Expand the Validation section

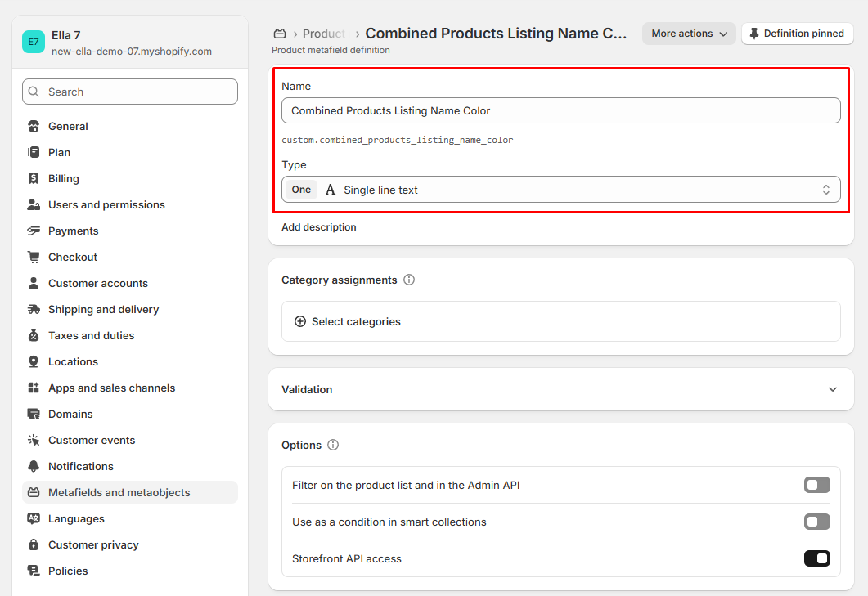point(832,389)
